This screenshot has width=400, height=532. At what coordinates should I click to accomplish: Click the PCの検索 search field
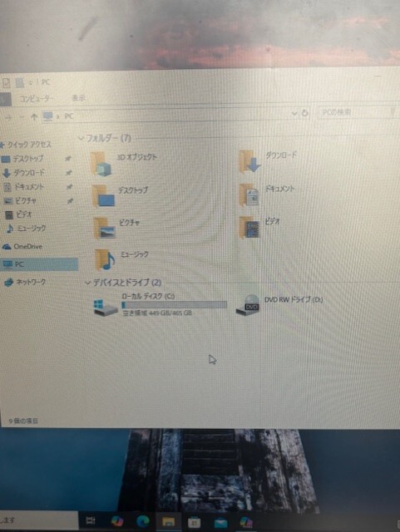coord(358,112)
